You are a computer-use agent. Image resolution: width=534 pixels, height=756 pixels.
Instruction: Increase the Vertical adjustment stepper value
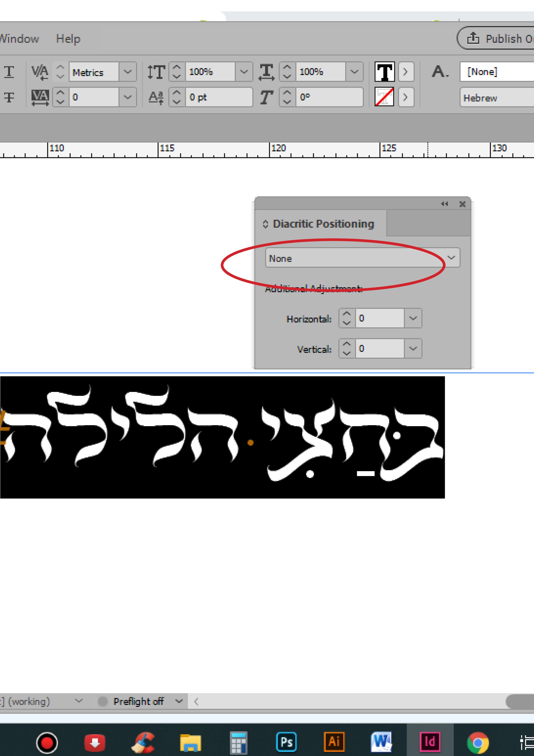point(346,344)
